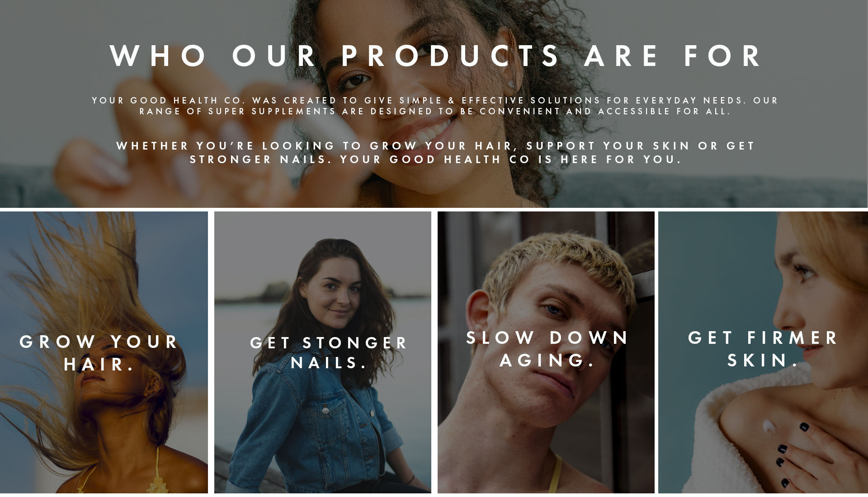Open the Grow Your Hair tile
Viewport: 868px width, 497px height.
(104, 352)
